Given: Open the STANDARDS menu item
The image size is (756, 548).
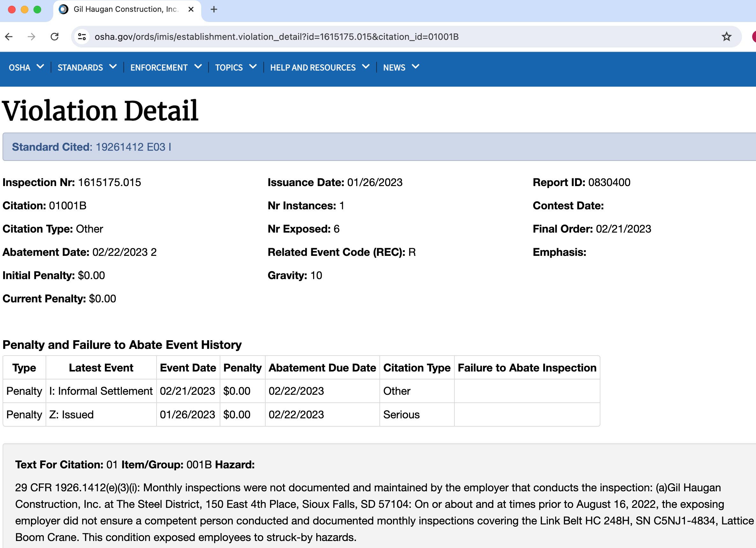Looking at the screenshot, I should (x=80, y=68).
